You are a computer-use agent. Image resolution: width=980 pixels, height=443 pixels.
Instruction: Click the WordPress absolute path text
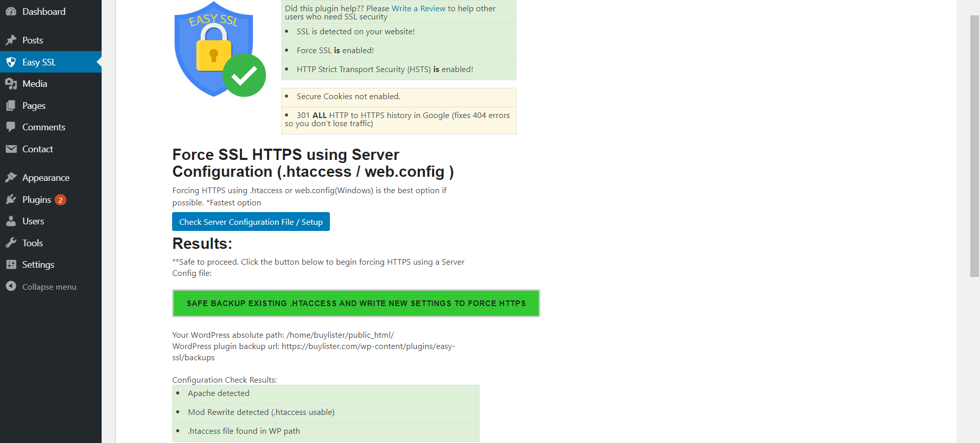pyautogui.click(x=283, y=335)
